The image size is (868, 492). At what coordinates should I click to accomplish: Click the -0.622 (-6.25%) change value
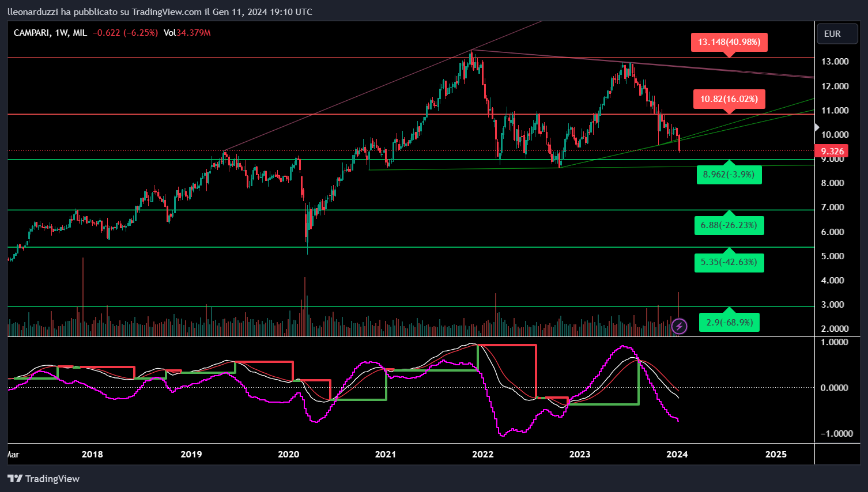pos(125,33)
